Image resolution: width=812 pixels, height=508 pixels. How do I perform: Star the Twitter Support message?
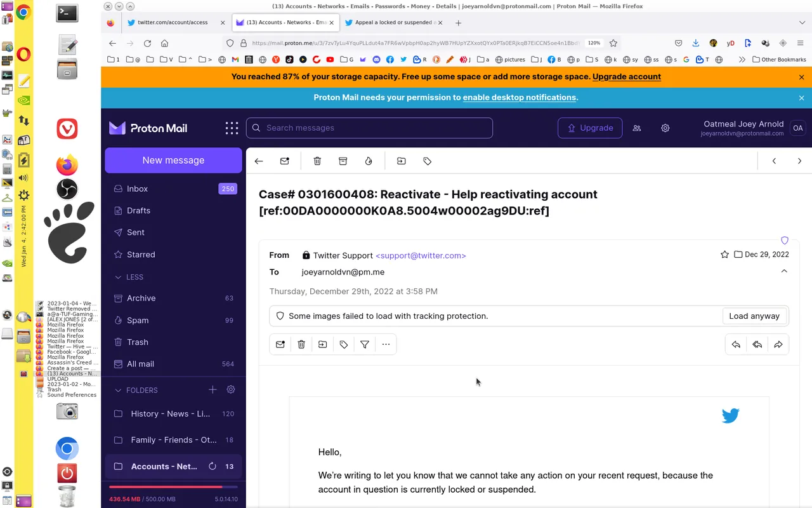point(724,255)
